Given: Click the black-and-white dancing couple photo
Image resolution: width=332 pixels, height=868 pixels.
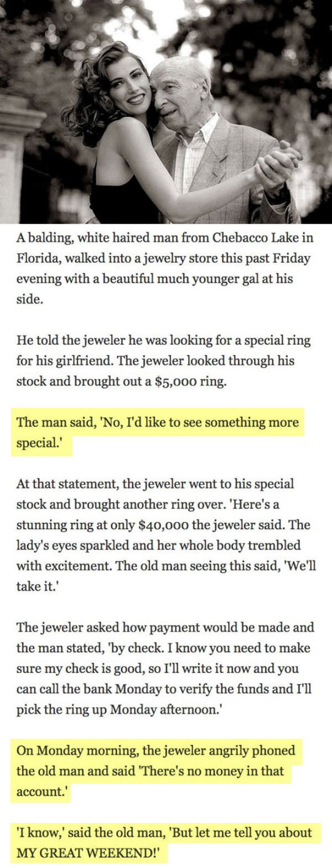Looking at the screenshot, I should pyautogui.click(x=166, y=111).
